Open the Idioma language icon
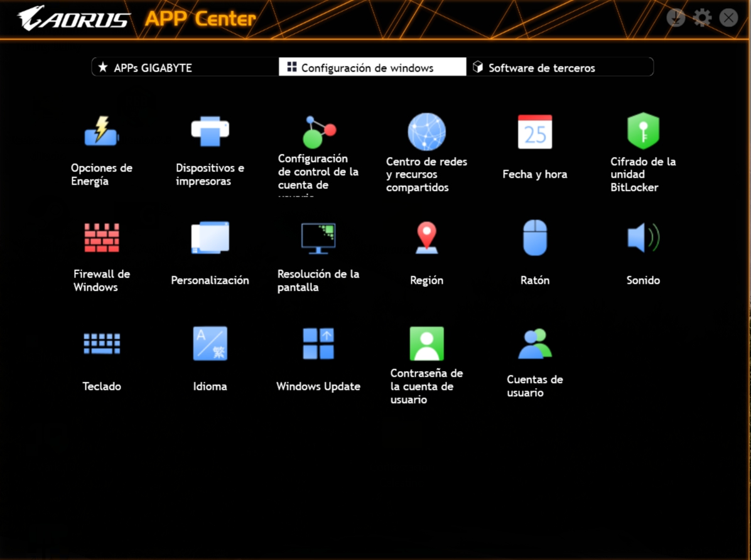The height and width of the screenshot is (560, 751). 210,343
